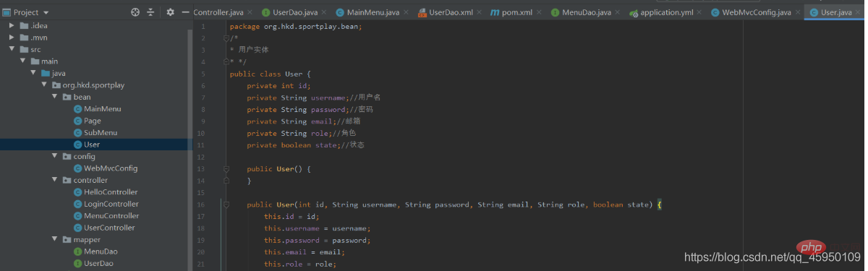Select the controller package in tree
Image resolution: width=868 pixels, height=271 pixels.
tap(85, 180)
